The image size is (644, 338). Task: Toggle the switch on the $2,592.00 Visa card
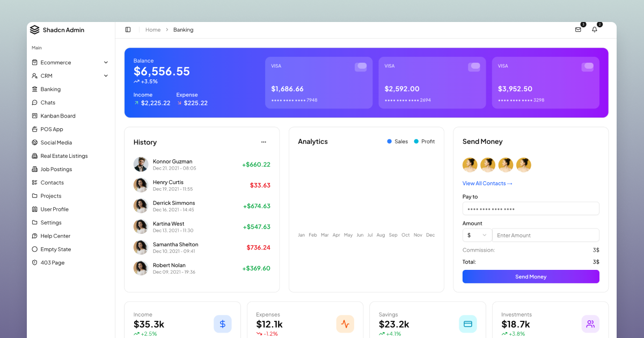pyautogui.click(x=474, y=67)
